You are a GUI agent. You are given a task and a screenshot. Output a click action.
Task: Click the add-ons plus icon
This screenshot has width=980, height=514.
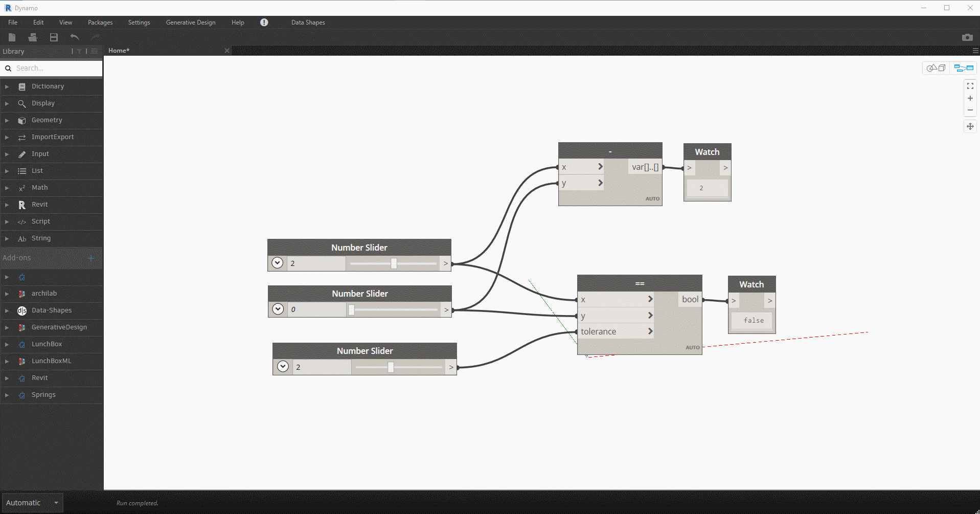point(91,258)
